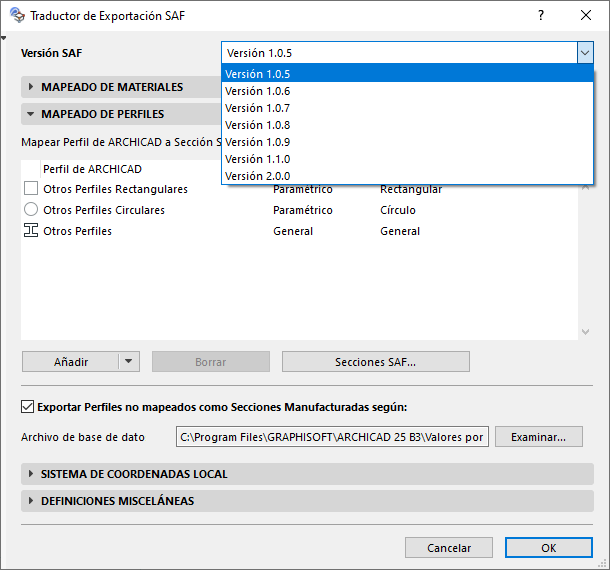
Task: Cancel the SAF export translator dialog
Action: [x=449, y=547]
